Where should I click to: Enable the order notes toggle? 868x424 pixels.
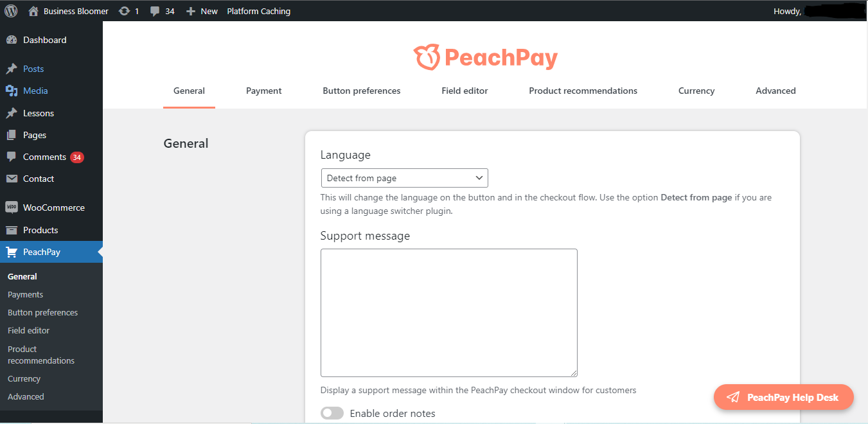coord(332,413)
